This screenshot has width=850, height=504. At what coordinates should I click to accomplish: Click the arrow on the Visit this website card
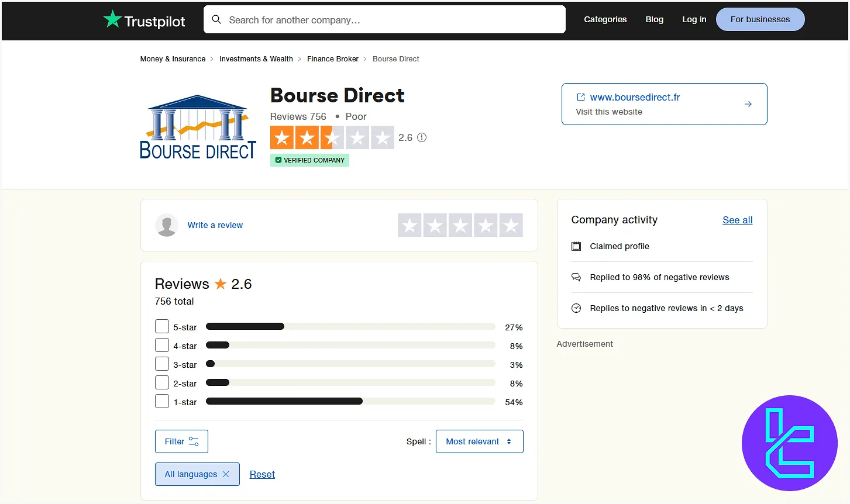click(x=748, y=104)
